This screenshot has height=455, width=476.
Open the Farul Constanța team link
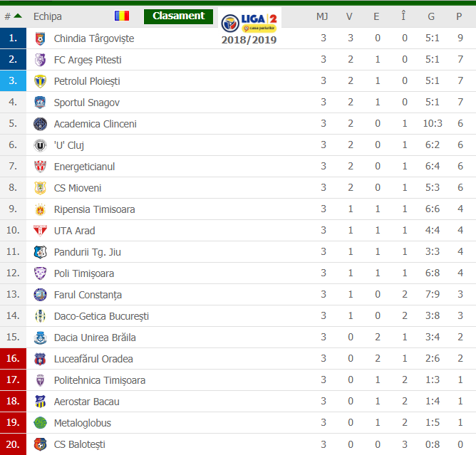(88, 295)
